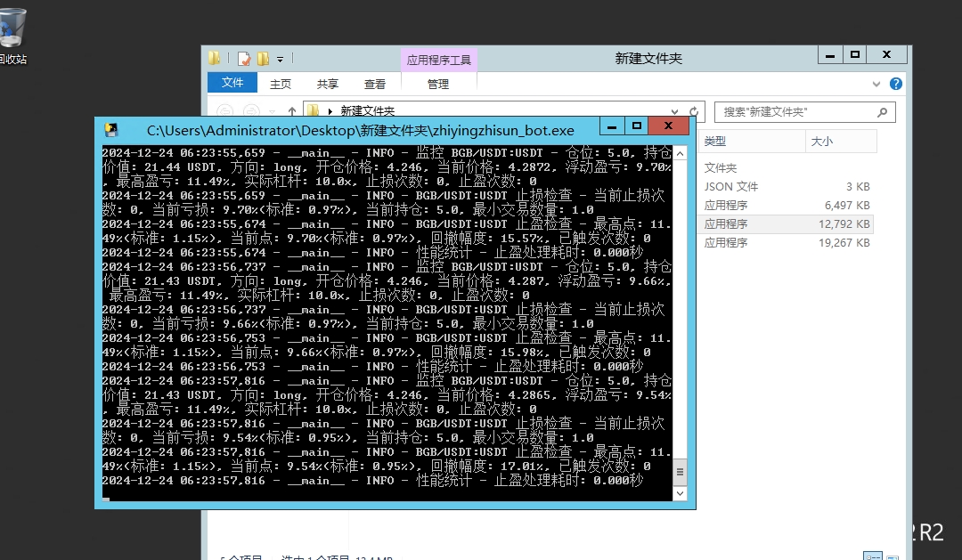Select the 应用程序 6,497 KB row

click(x=787, y=206)
